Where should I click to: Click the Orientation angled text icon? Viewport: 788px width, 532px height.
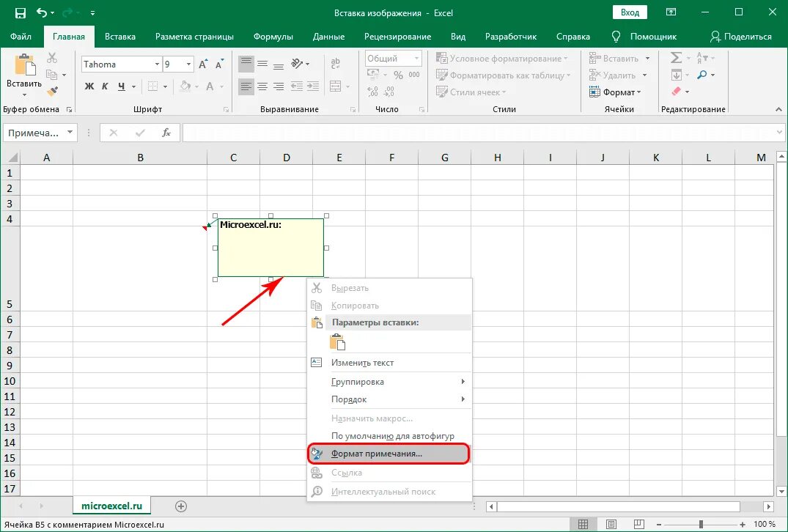pyautogui.click(x=297, y=64)
